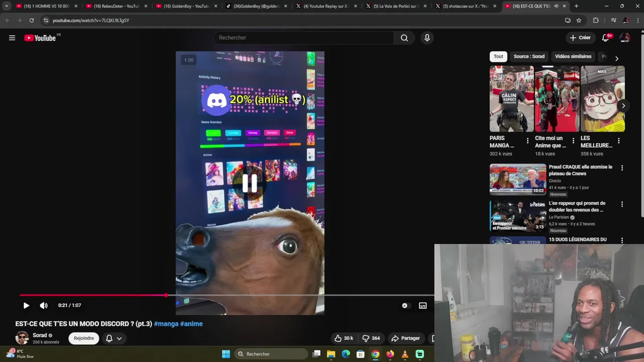The width and height of the screenshot is (644, 362).
Task: Mute the video volume speaker
Action: [x=44, y=305]
